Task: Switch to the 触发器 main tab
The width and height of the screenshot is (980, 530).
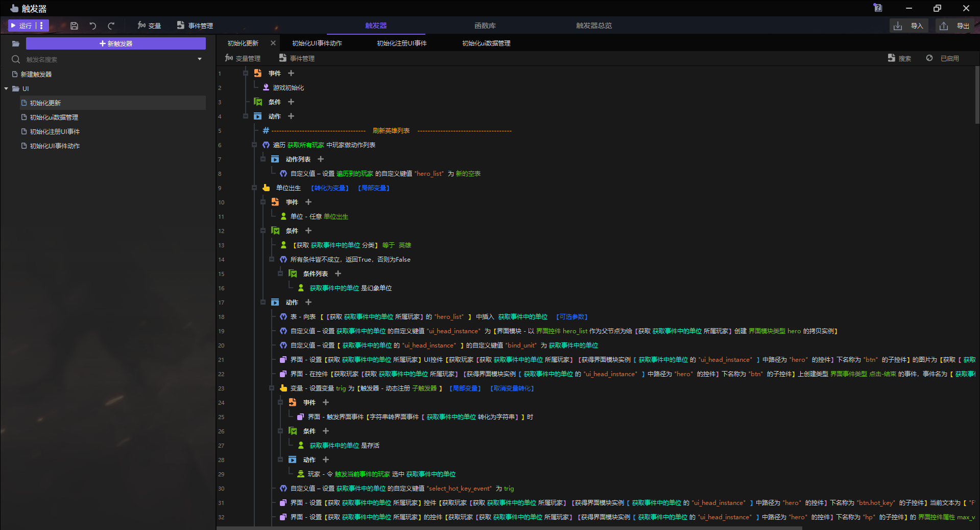Action: (376, 26)
